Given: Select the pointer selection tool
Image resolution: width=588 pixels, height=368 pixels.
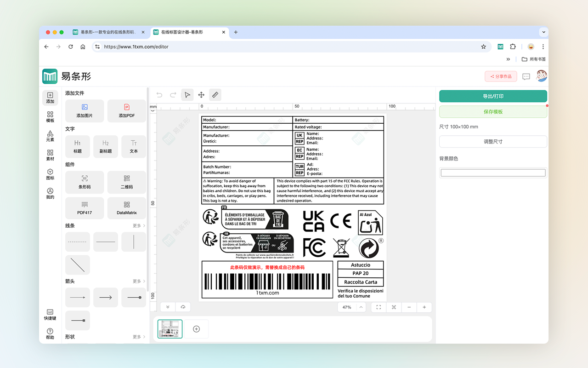Looking at the screenshot, I should click(x=187, y=95).
